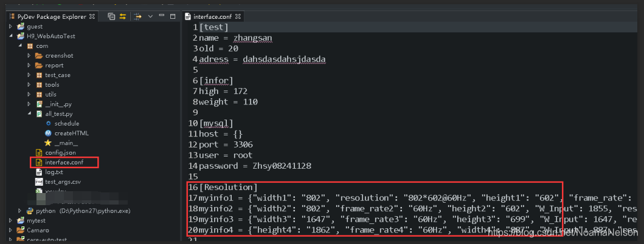Expand the python interpreter node
The image size is (644, 244).
pyautogui.click(x=19, y=211)
